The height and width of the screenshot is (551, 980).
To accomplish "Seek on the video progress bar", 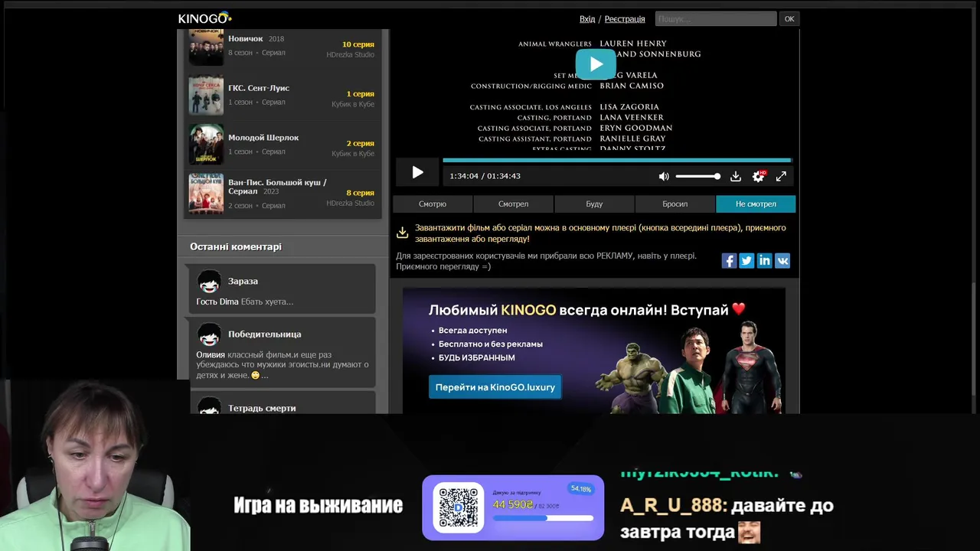I will point(616,161).
